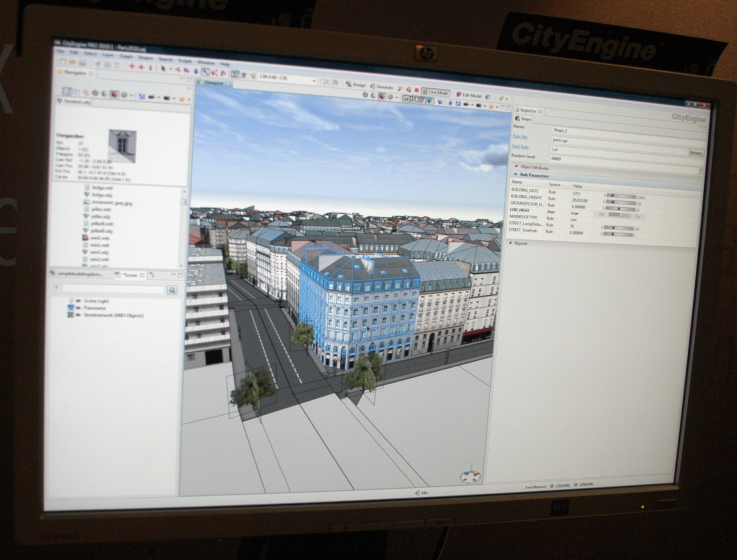Click the red stop generation icon

417,90
